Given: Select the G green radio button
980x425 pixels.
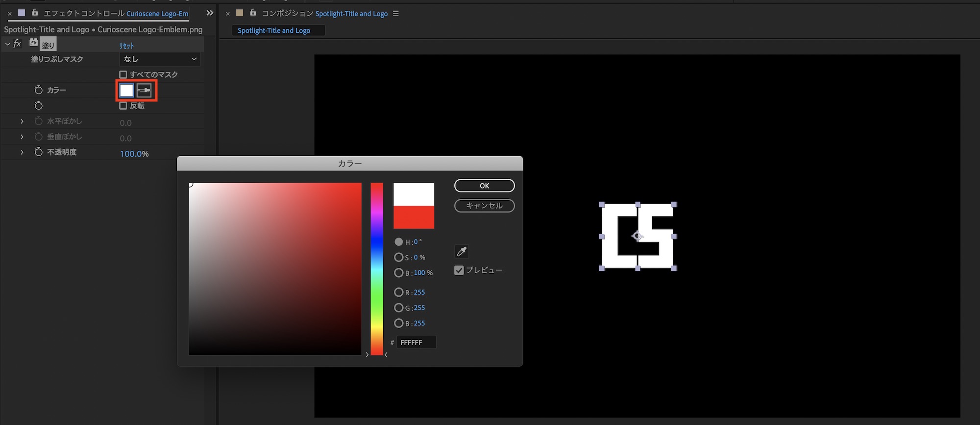Looking at the screenshot, I should (399, 308).
